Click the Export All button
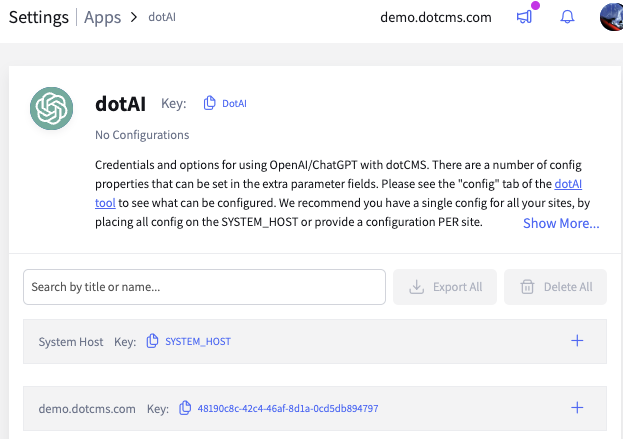Viewport: 623px width, 439px height. click(445, 287)
